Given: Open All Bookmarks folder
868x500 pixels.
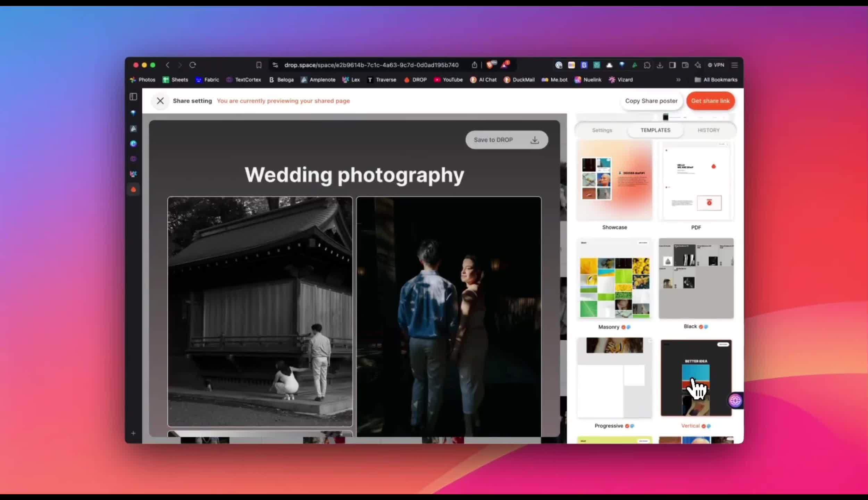Looking at the screenshot, I should tap(716, 80).
